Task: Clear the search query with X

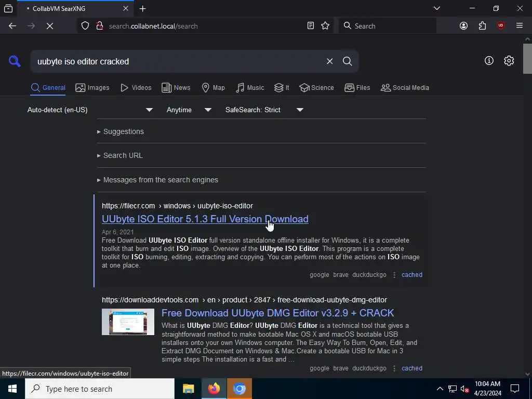Action: point(329,61)
